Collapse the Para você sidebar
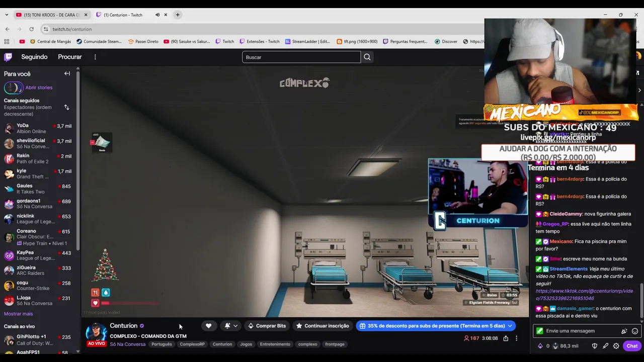644x362 pixels. point(67,73)
